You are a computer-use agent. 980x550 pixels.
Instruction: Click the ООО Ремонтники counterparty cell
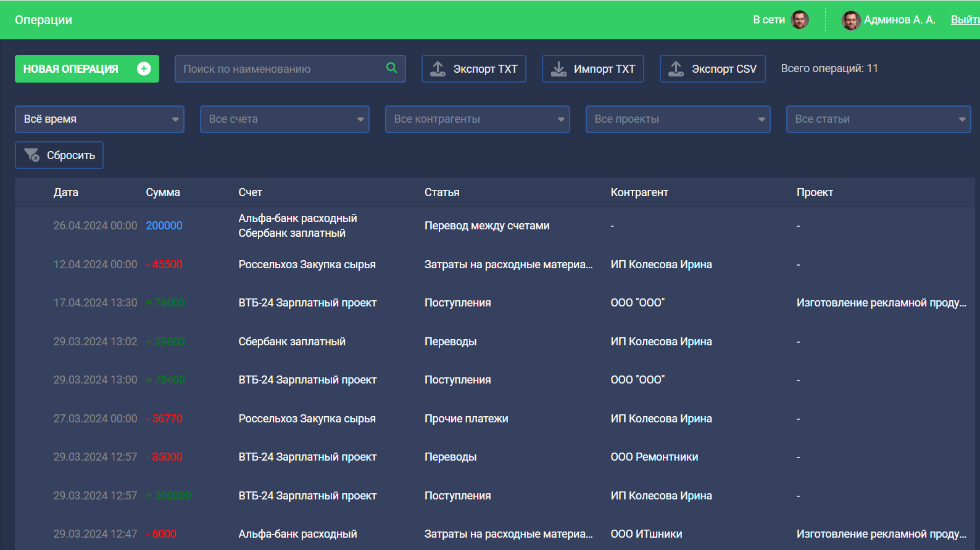655,457
